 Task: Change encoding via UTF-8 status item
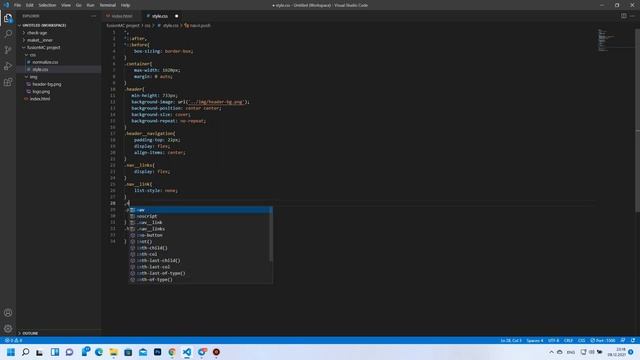[553, 340]
